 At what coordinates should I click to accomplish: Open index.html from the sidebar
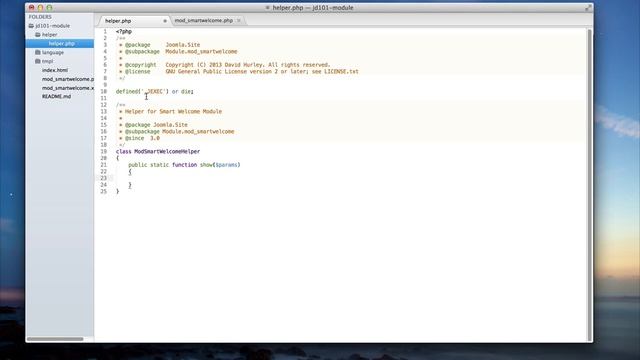55,70
